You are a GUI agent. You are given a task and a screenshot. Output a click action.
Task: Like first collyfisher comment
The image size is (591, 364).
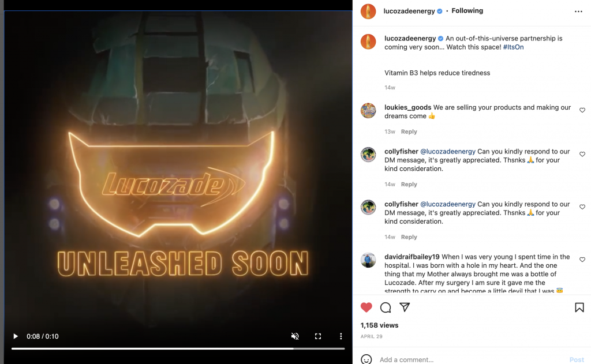click(x=582, y=154)
